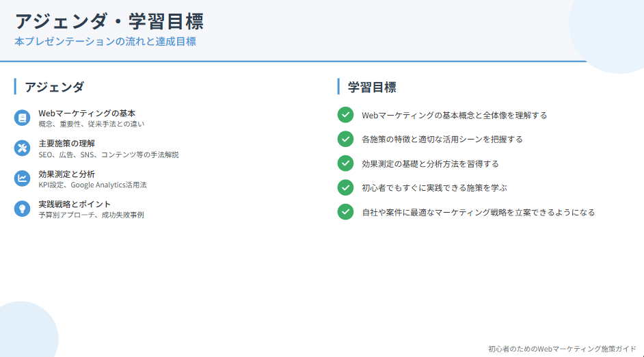644x357 pixels.
Task: Click the SEO、広告、SNS、コンテンツ description line
Action: click(108, 155)
